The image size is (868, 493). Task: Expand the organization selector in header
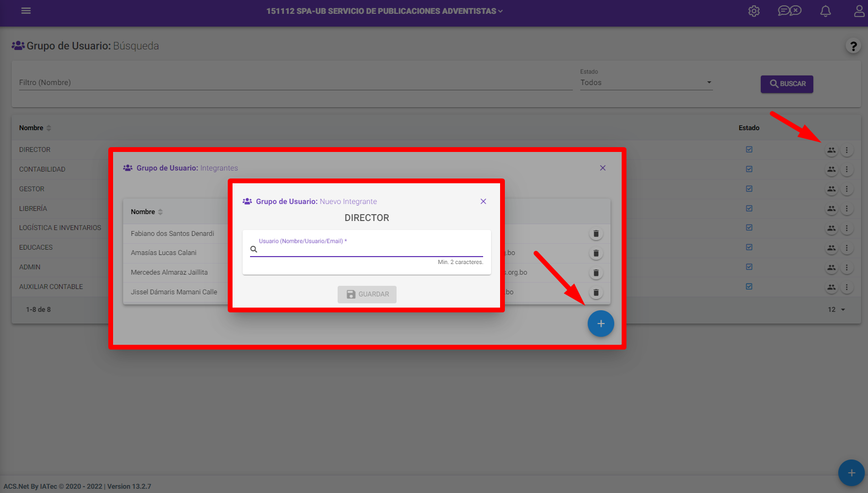pos(384,11)
